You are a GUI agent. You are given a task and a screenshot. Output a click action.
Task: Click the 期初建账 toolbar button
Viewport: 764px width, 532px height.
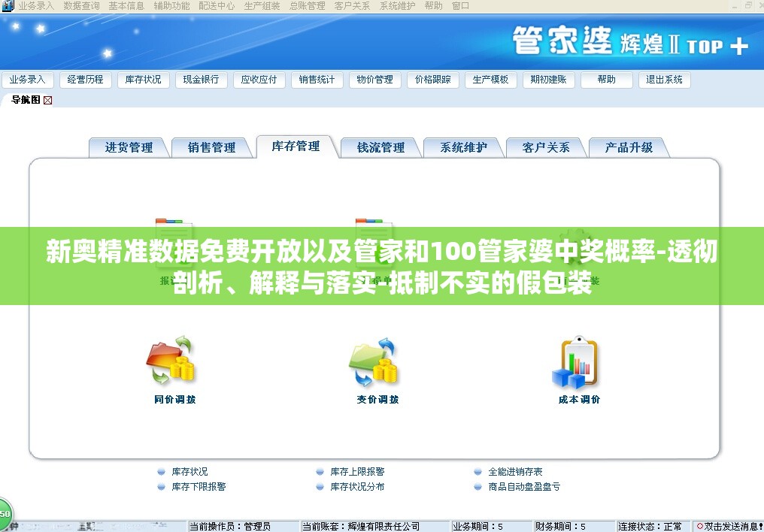[549, 80]
